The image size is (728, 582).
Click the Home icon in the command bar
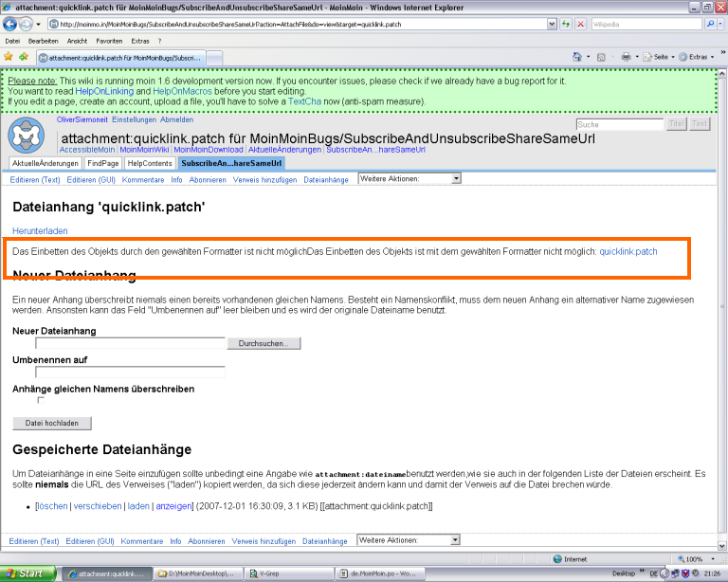point(577,57)
